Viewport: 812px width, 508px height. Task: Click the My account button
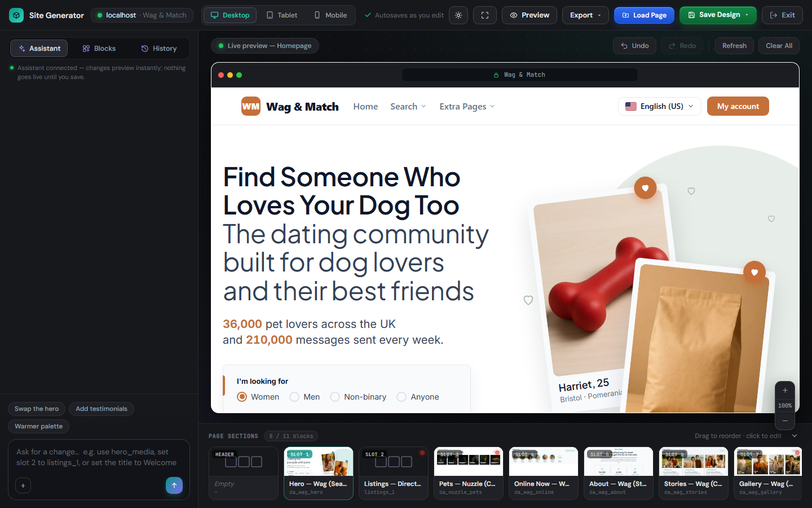pos(738,106)
